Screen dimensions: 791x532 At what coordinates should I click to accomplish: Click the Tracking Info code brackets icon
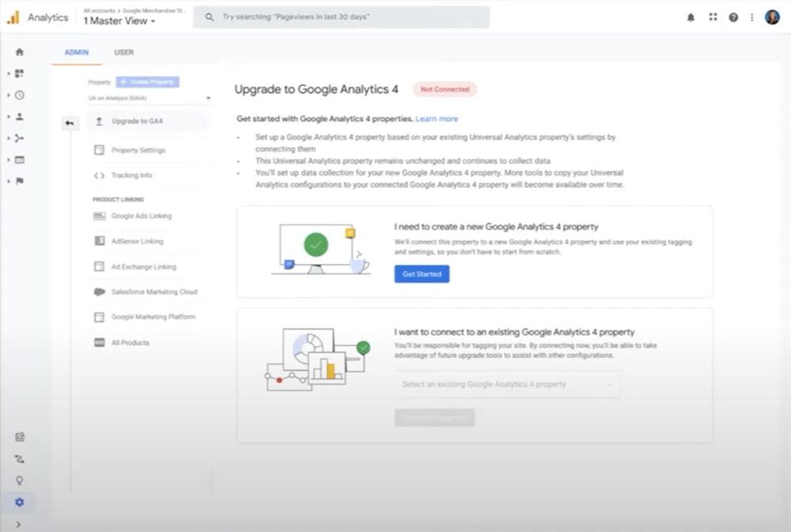pyautogui.click(x=100, y=175)
